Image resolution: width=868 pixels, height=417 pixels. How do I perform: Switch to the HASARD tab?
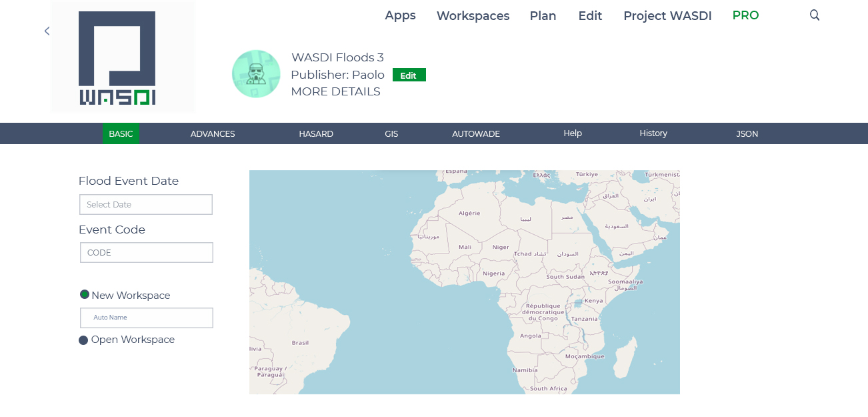tap(316, 134)
